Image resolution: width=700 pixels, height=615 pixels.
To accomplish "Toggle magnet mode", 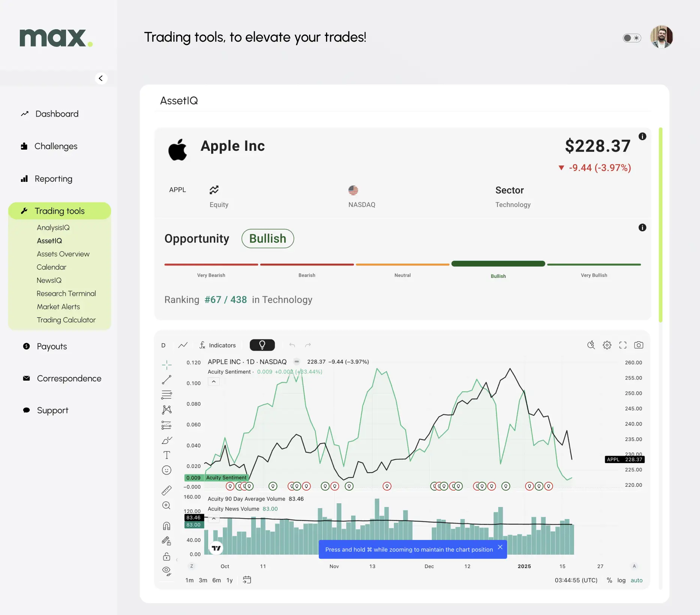I will point(167,526).
